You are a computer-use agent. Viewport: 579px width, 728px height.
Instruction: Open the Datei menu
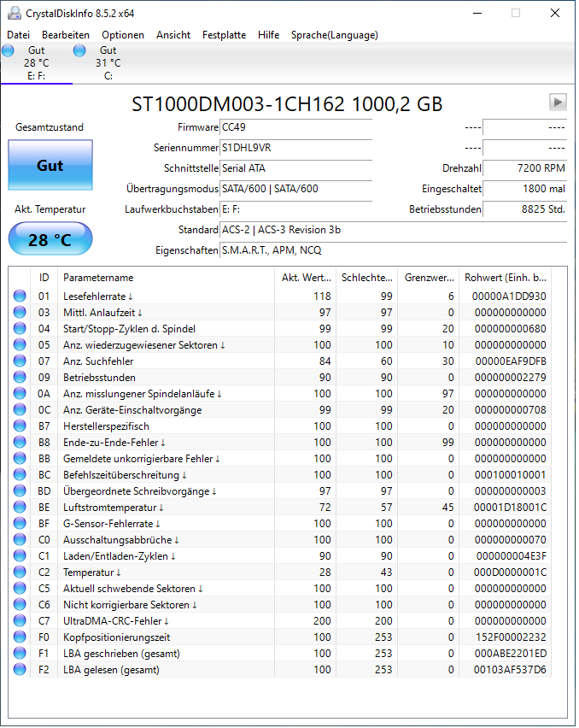tap(19, 35)
